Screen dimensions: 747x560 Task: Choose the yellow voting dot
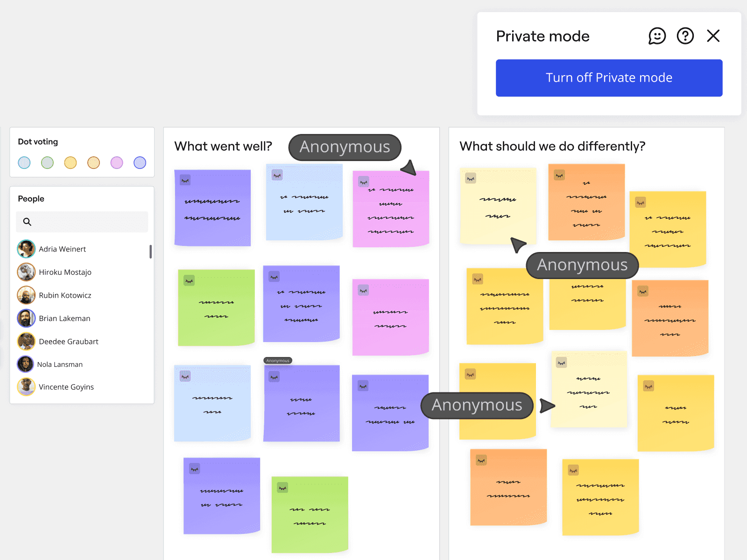click(x=70, y=162)
